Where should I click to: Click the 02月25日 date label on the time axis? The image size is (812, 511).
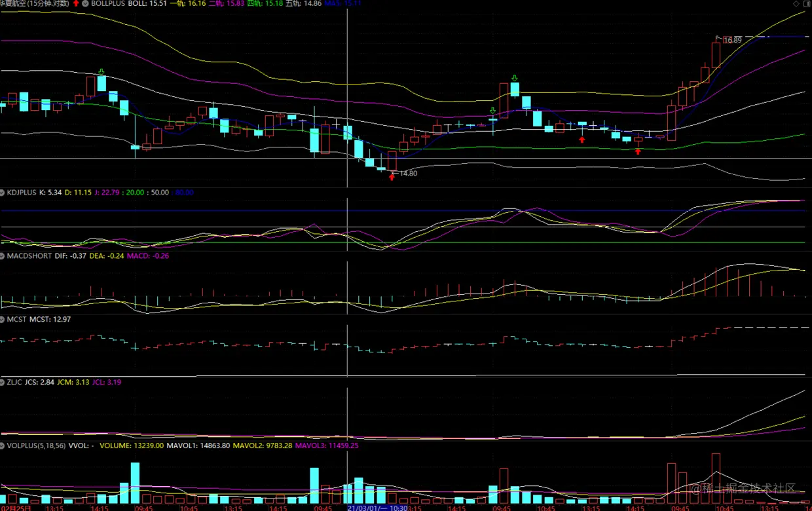pos(14,508)
